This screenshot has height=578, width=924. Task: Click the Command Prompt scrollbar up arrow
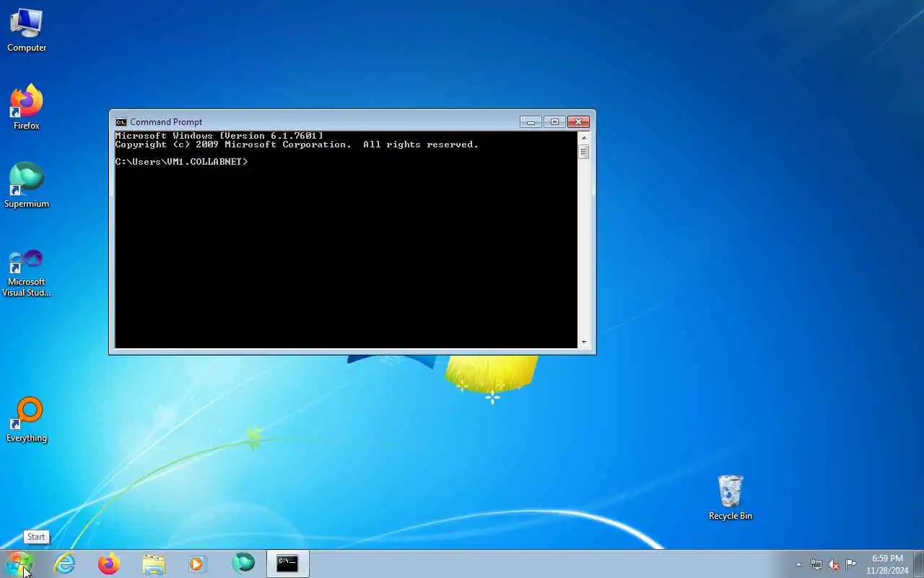[584, 137]
